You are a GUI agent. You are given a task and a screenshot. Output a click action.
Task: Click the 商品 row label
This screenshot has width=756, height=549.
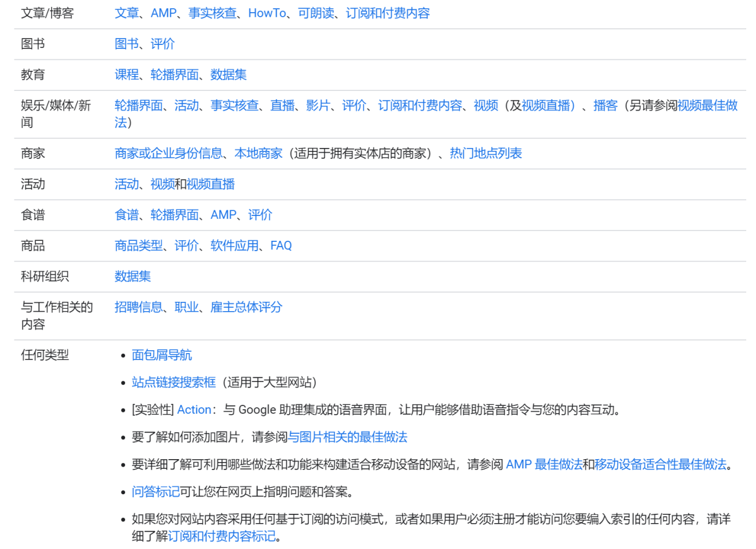tap(33, 245)
